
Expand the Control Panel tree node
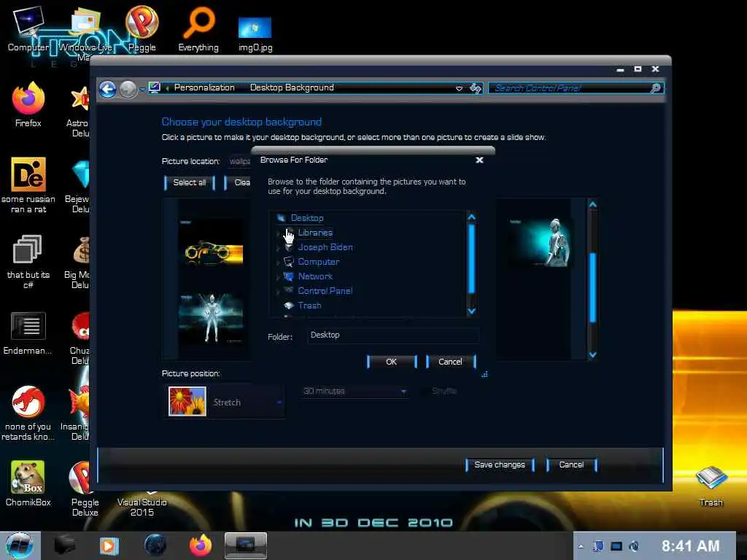(x=278, y=292)
